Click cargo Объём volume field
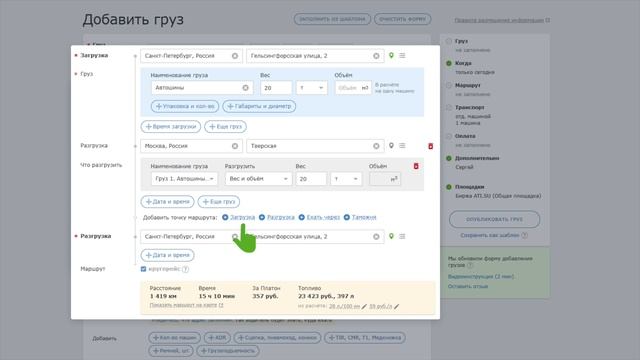 pos(353,88)
